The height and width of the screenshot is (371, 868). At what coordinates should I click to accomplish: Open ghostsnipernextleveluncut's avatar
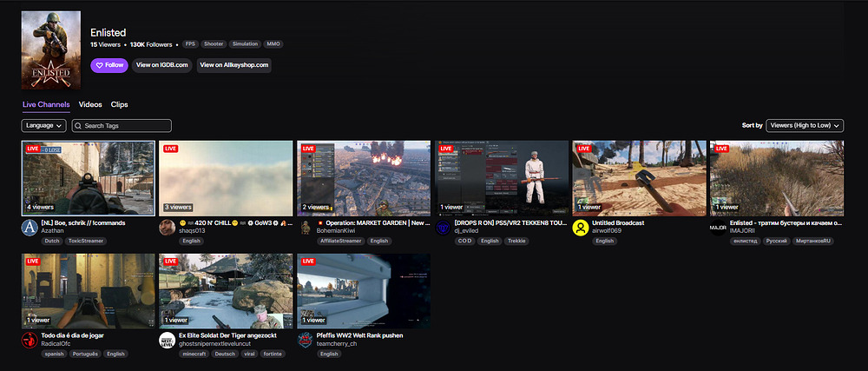[x=168, y=340]
